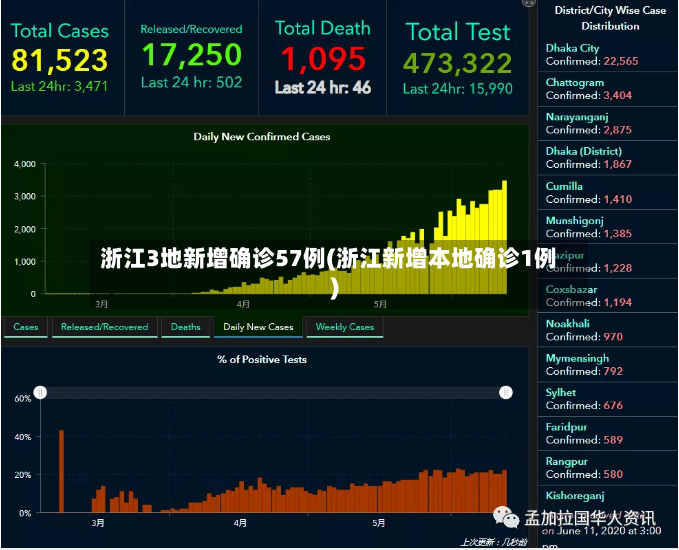The height and width of the screenshot is (550, 679).
Task: Switch to the Weekly Cases tab
Action: (345, 327)
